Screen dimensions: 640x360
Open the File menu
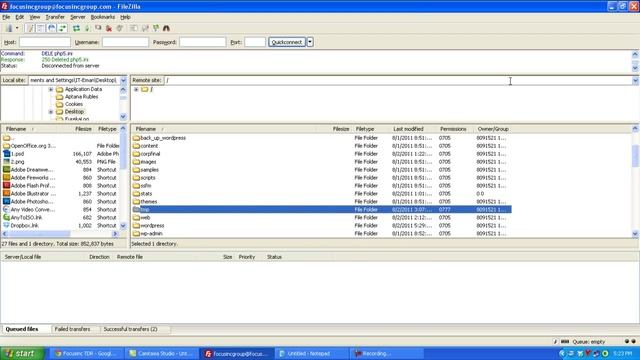tap(6, 17)
